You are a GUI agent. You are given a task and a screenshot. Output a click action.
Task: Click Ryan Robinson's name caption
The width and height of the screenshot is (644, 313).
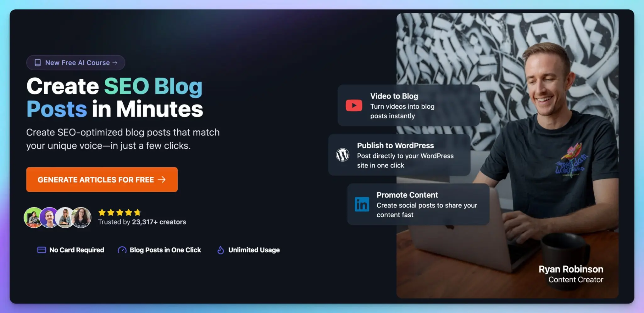(571, 269)
